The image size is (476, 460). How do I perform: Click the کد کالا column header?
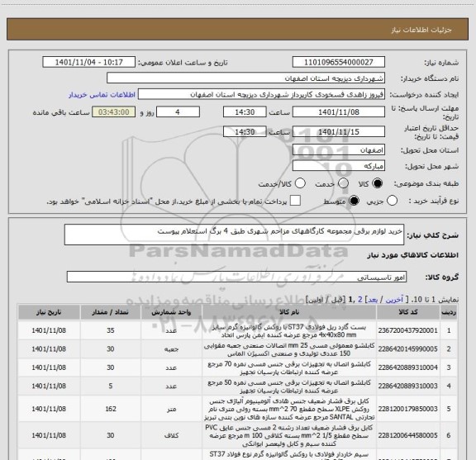click(x=407, y=312)
